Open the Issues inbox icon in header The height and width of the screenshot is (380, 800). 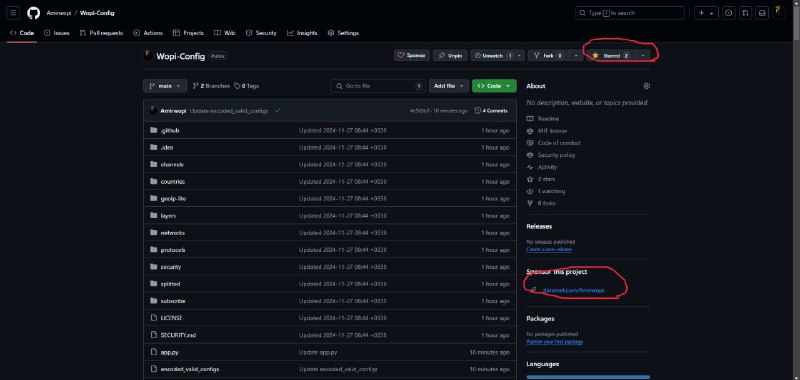[729, 13]
